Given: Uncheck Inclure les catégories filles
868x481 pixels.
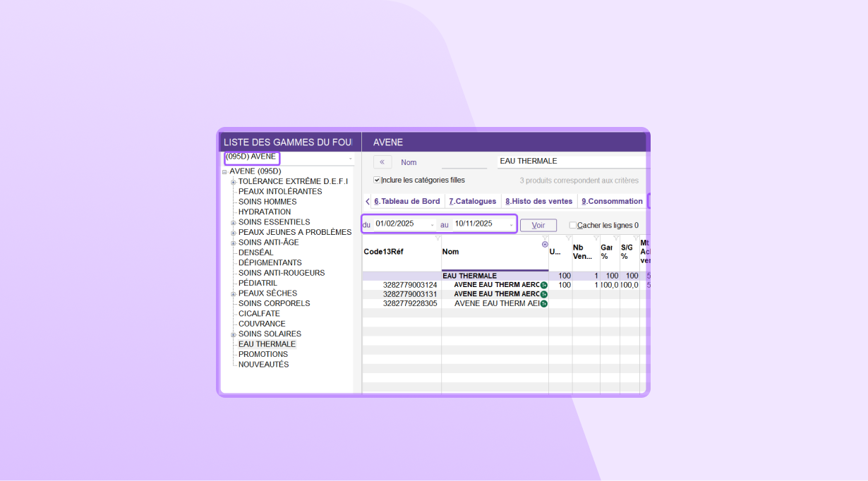Looking at the screenshot, I should (x=377, y=181).
